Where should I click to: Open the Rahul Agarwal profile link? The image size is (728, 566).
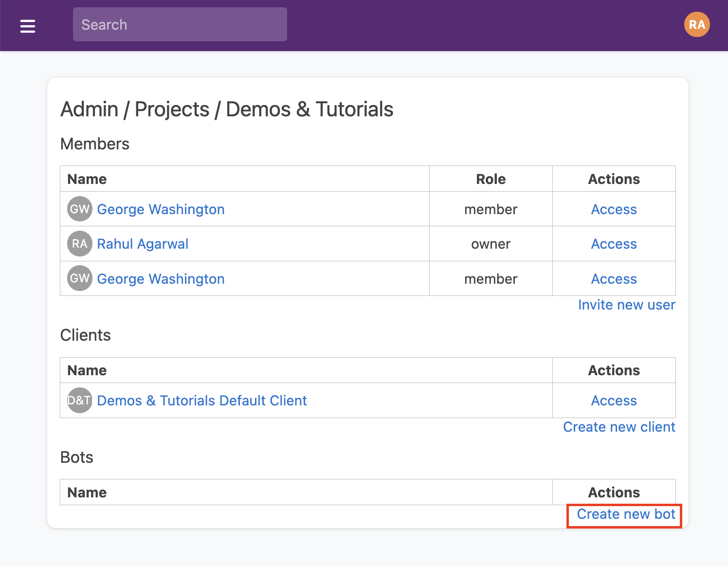pyautogui.click(x=143, y=244)
